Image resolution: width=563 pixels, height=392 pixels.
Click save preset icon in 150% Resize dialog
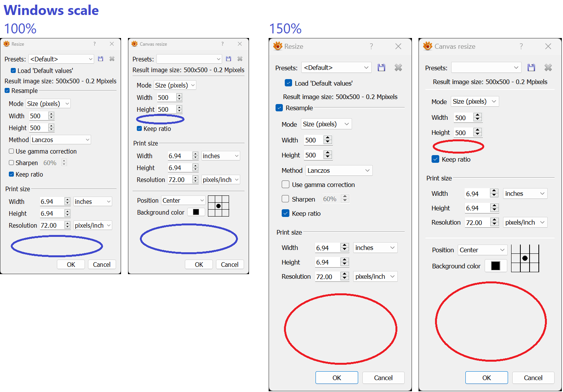coord(381,68)
